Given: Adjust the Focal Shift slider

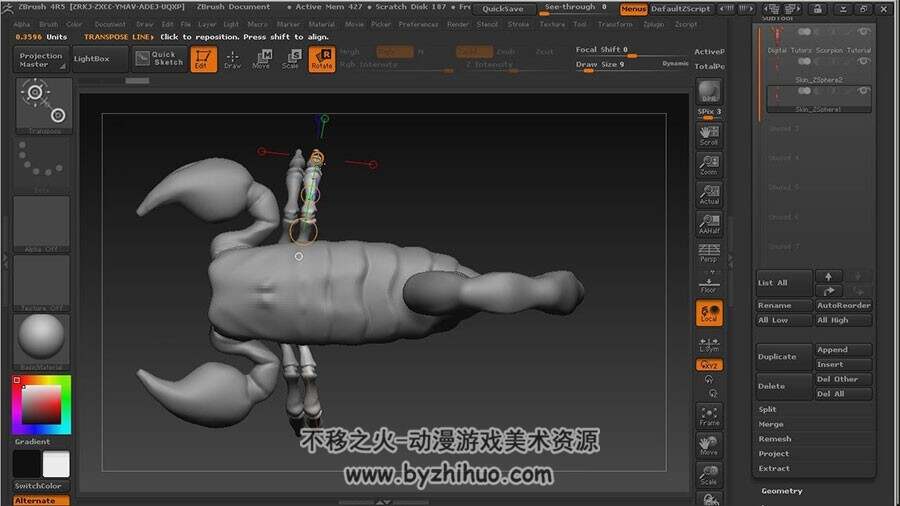Looking at the screenshot, I should (x=631, y=52).
